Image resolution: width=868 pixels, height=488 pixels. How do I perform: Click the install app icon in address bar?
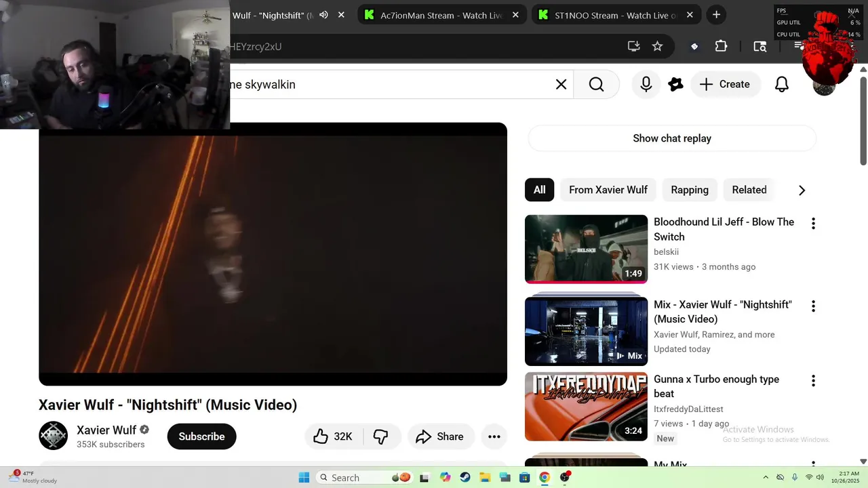[633, 46]
